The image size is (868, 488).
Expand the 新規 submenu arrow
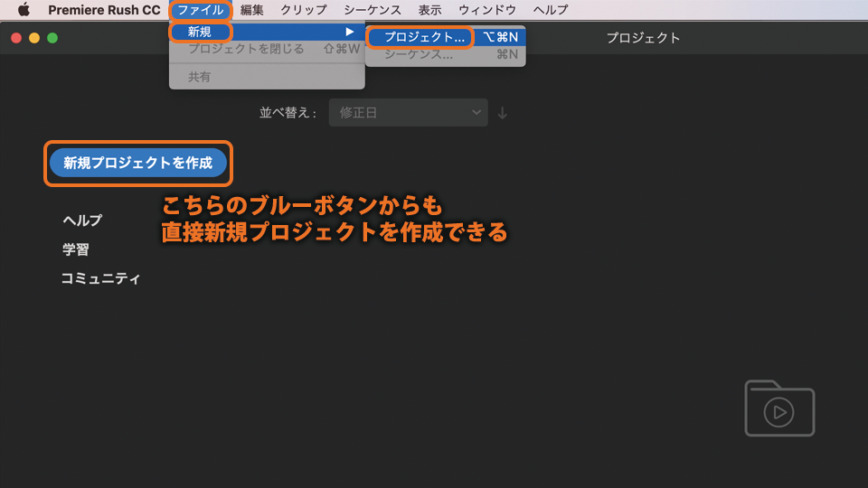pyautogui.click(x=349, y=33)
